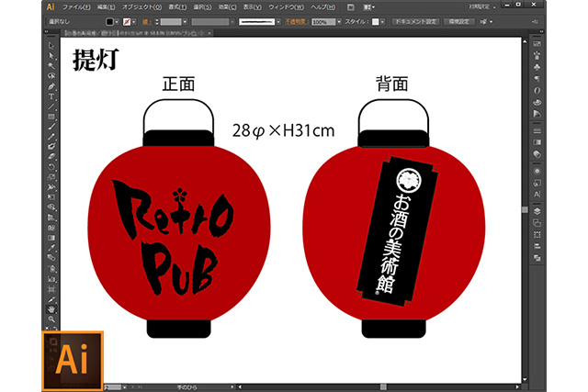
Task: Select the Pen tool
Action: coord(51,86)
